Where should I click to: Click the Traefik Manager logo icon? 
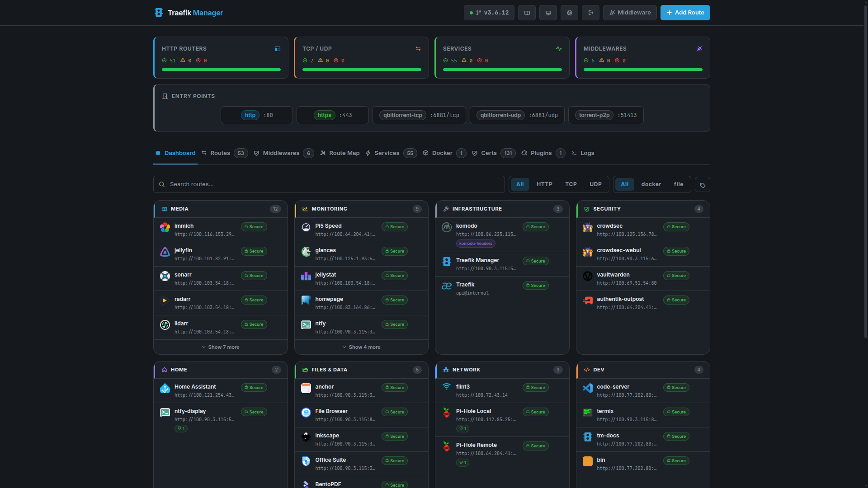158,13
